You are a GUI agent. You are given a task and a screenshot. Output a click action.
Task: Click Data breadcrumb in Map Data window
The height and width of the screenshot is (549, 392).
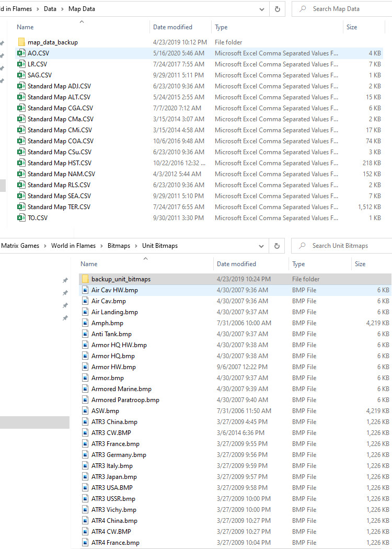point(50,9)
